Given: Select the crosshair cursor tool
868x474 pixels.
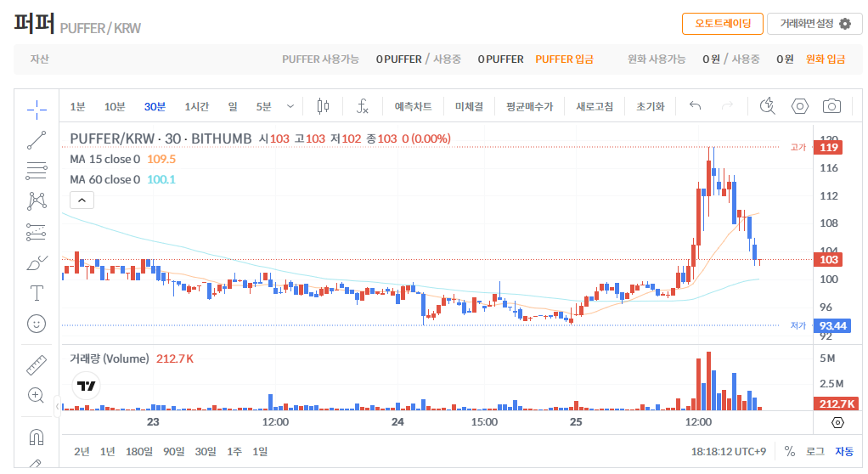Looking at the screenshot, I should coord(37,110).
